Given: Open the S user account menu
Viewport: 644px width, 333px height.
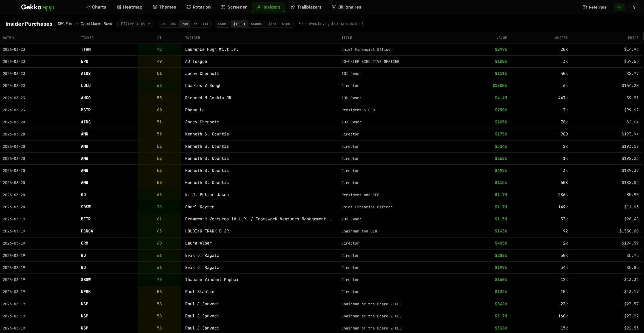Looking at the screenshot, I should click(x=634, y=7).
